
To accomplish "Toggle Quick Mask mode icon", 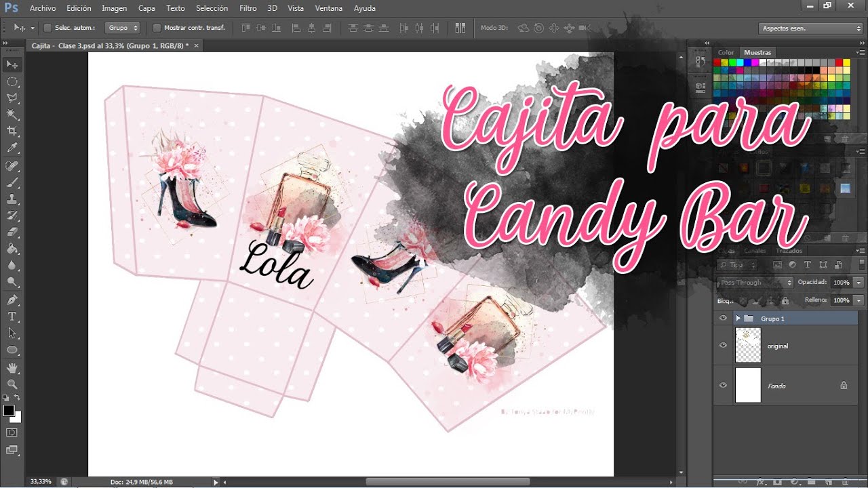I will [x=12, y=432].
